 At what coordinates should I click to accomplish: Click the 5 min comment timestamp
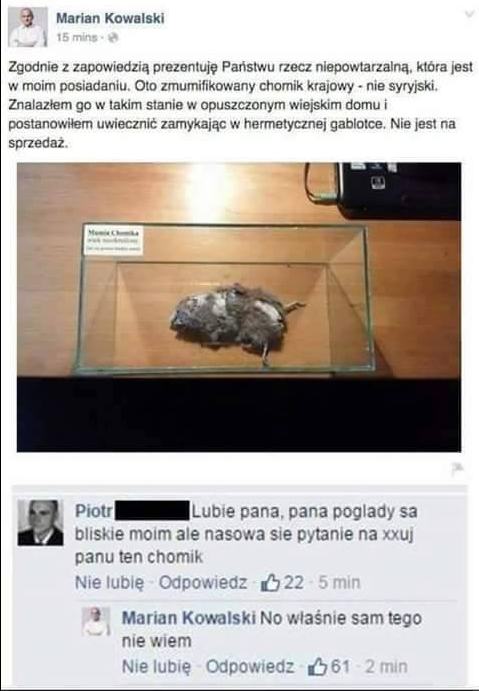point(339,582)
